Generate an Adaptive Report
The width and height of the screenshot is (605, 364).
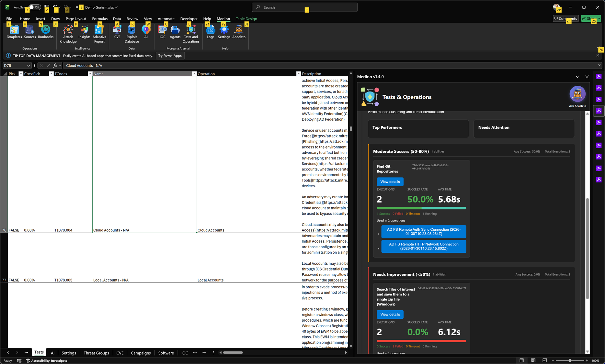pos(99,32)
